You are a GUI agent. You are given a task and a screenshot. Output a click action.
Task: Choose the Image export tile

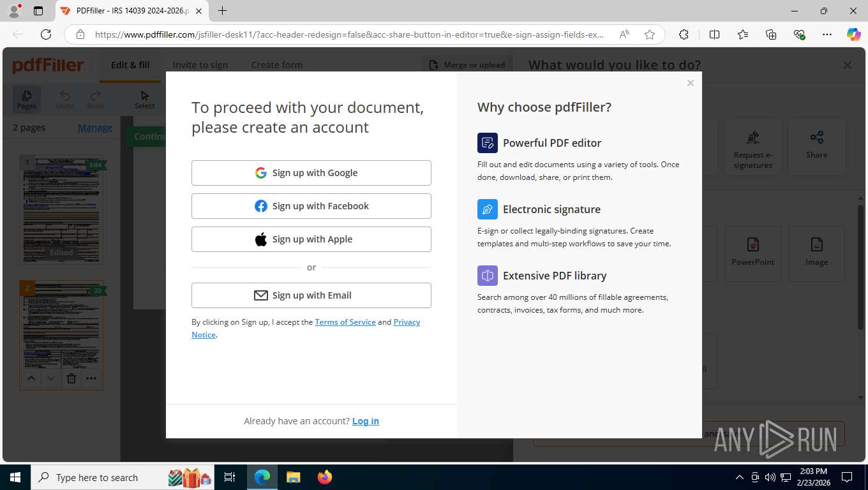click(817, 254)
